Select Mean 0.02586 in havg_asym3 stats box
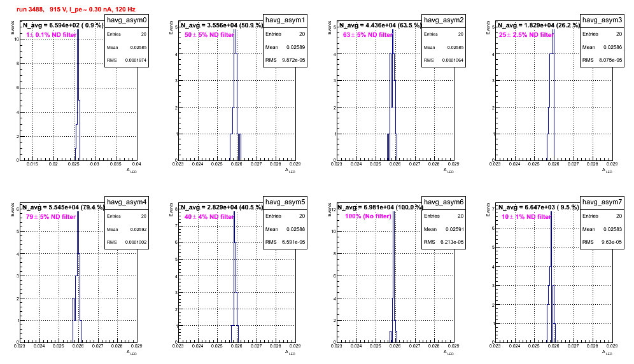 click(x=602, y=47)
